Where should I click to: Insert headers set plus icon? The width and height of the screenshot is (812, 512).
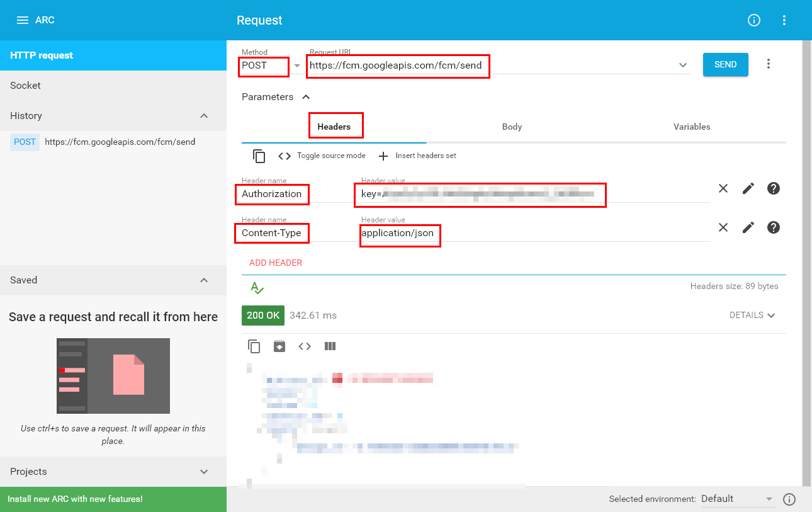pyautogui.click(x=383, y=156)
